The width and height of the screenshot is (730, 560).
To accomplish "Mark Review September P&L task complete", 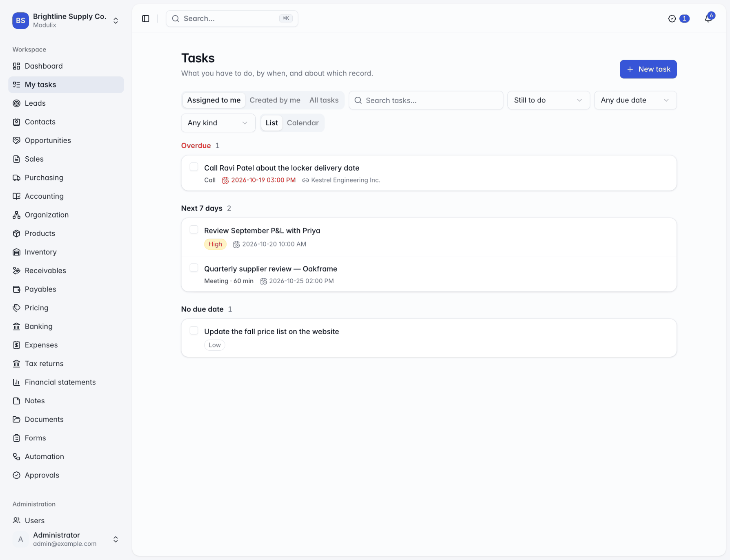I will tap(194, 230).
